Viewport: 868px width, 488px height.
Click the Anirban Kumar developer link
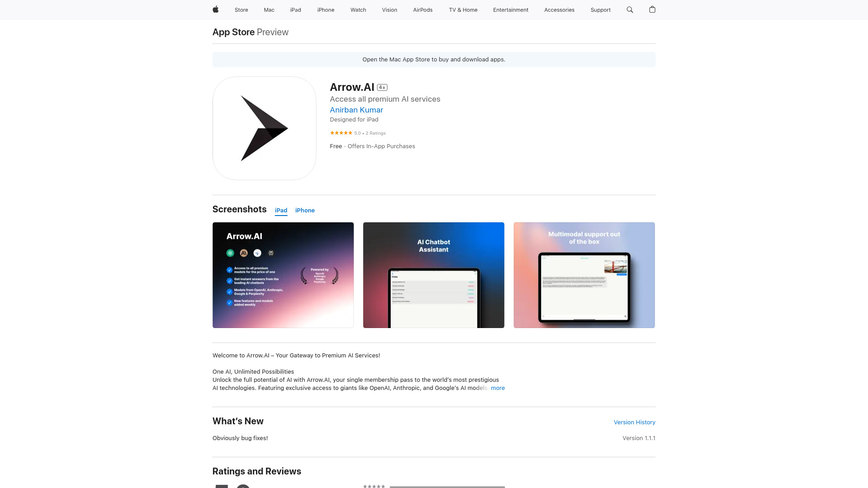[356, 110]
